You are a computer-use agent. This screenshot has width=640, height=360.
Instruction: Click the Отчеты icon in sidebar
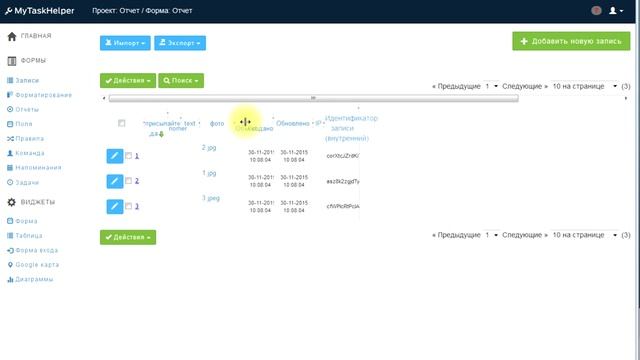pos(10,109)
